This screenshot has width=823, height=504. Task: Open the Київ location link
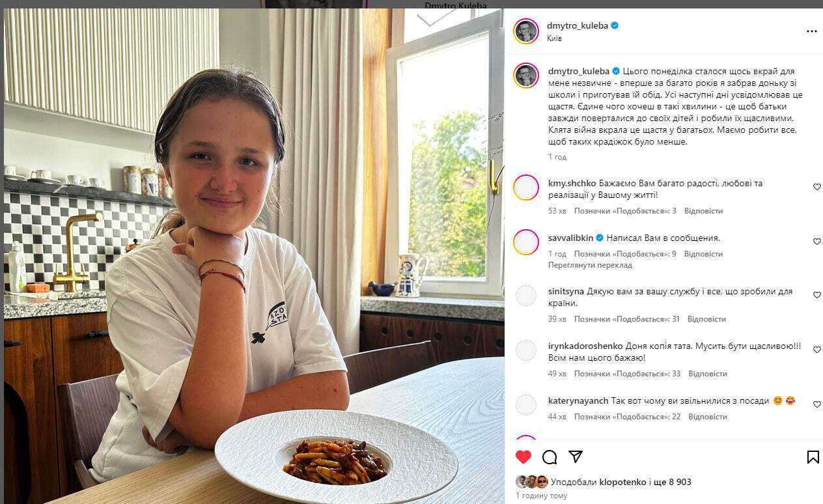(x=554, y=38)
